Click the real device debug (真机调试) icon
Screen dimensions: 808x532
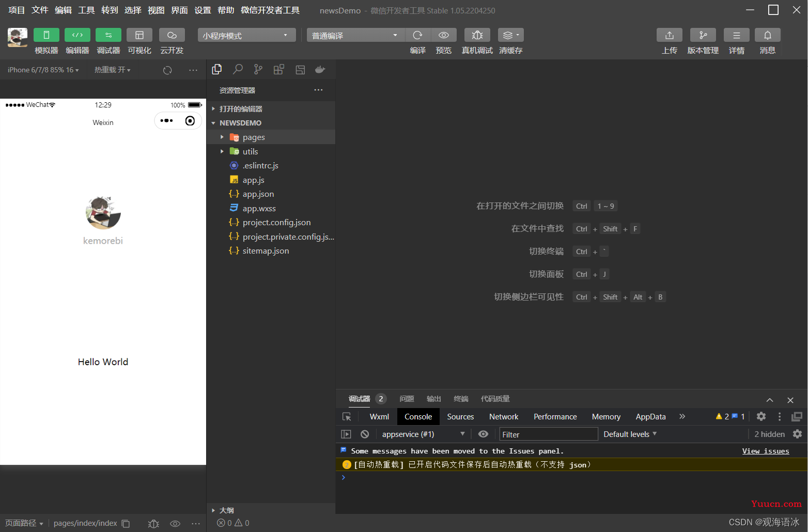pyautogui.click(x=477, y=35)
